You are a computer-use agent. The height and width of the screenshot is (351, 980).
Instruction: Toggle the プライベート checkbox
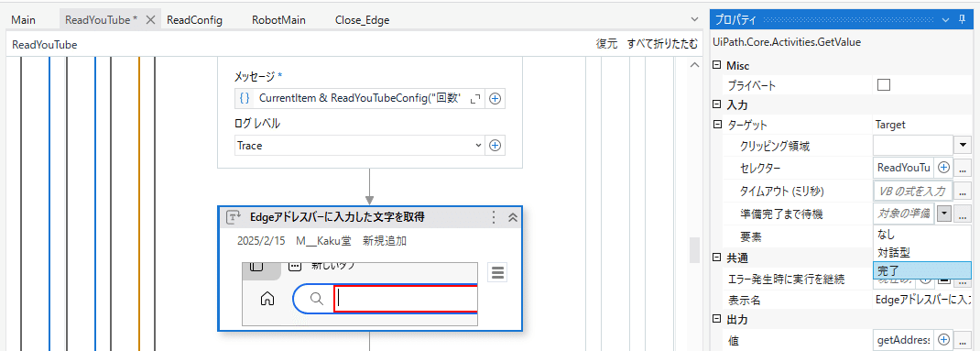[x=884, y=84]
